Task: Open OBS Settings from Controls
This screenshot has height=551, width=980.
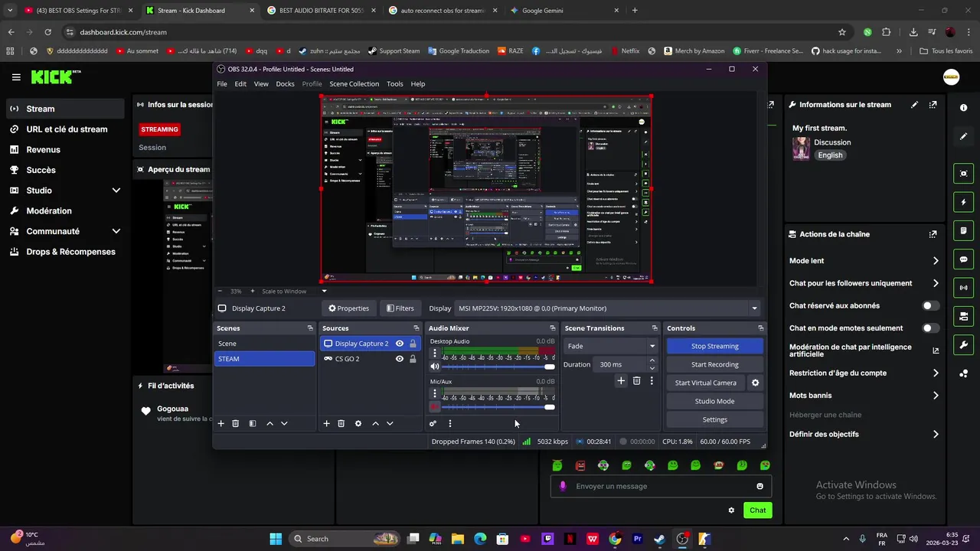Action: coord(715,419)
